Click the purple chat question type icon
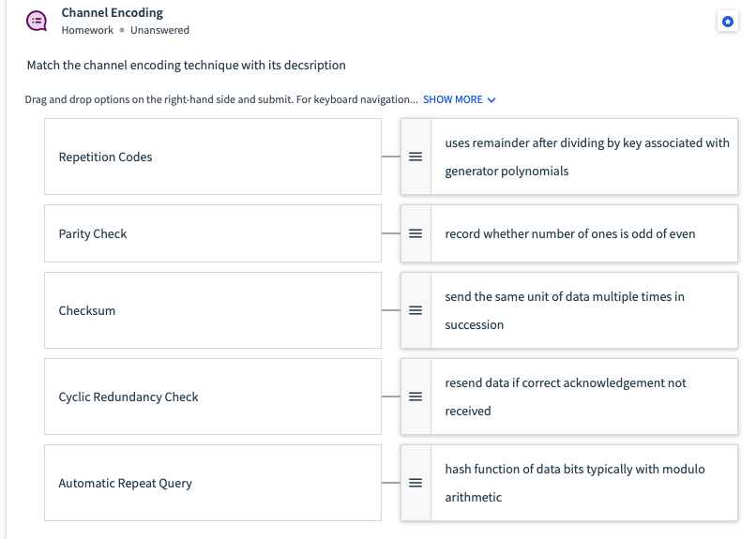 point(37,22)
